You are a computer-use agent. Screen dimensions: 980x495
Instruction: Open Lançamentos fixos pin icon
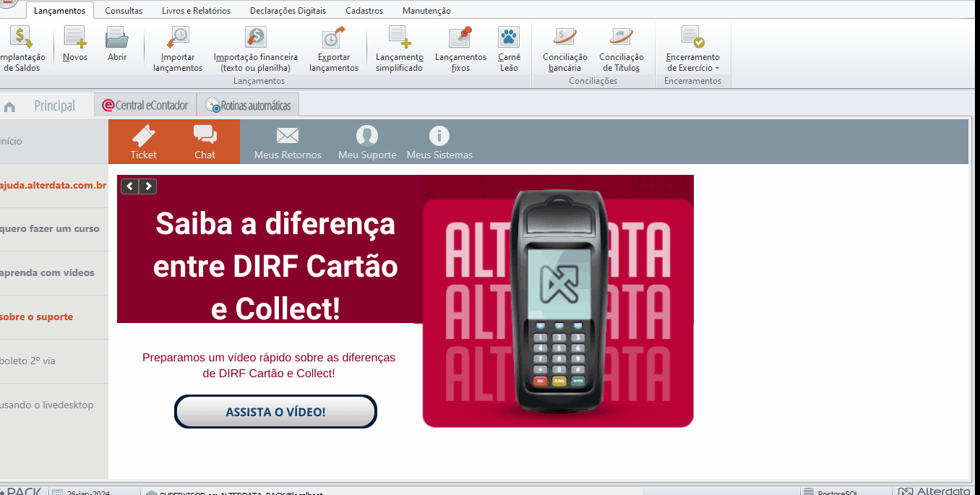pos(460,48)
